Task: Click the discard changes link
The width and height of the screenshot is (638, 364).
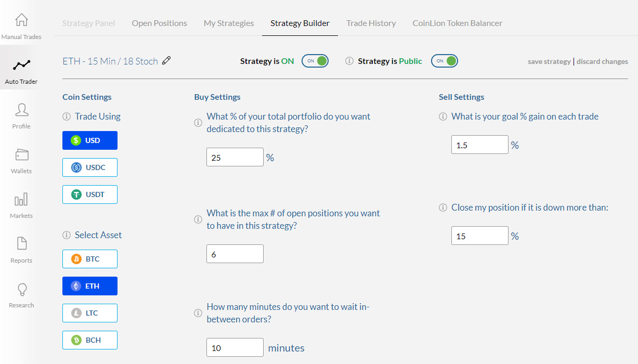Action: [x=602, y=61]
